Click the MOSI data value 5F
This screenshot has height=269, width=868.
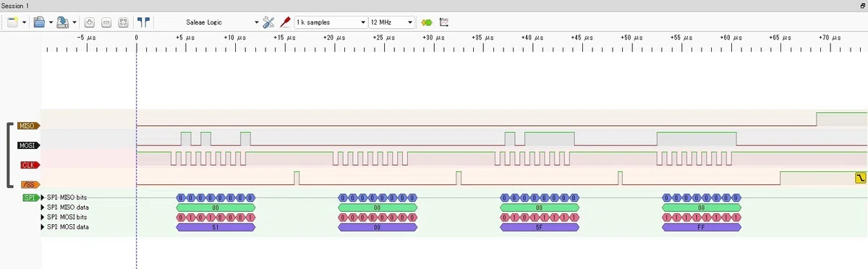[x=540, y=227]
